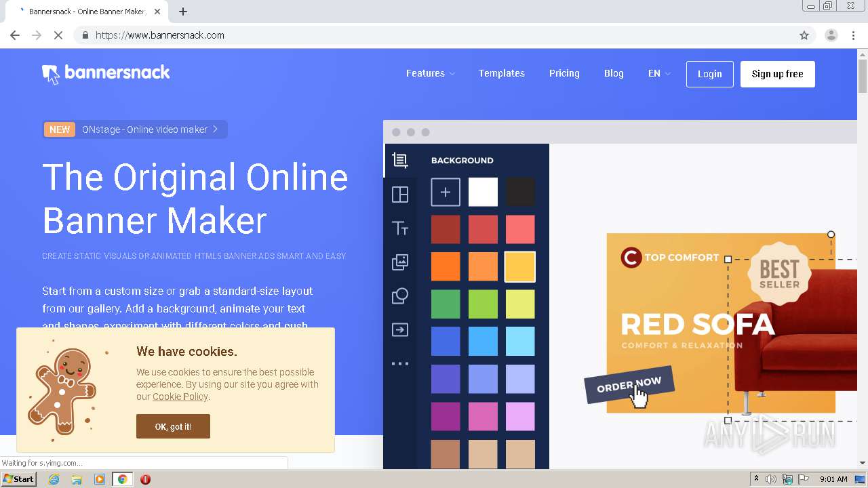Click the TOP COMFORT logo on banner

[x=670, y=258]
